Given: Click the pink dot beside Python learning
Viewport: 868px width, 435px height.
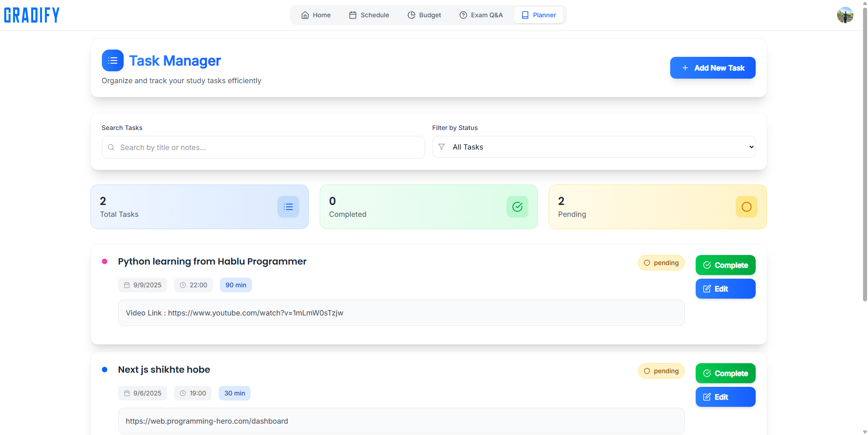Looking at the screenshot, I should (x=105, y=261).
